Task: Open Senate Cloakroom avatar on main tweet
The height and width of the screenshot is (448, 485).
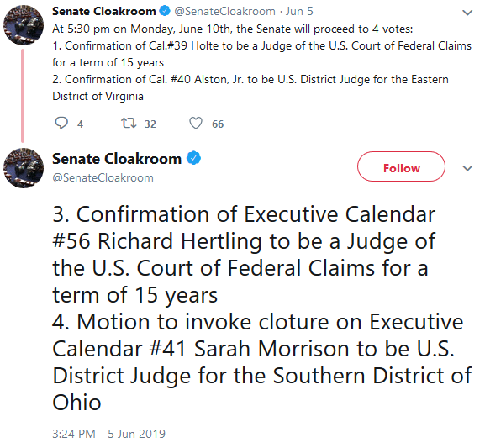Action: (24, 168)
